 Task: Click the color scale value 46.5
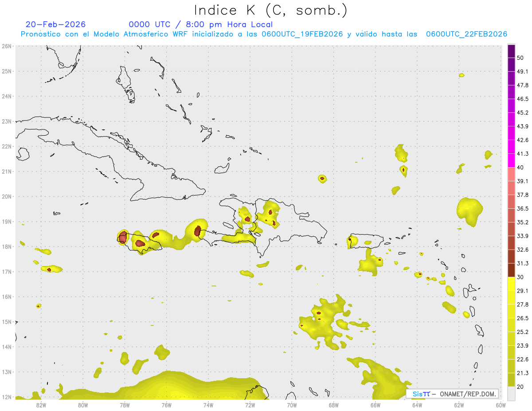522,99
